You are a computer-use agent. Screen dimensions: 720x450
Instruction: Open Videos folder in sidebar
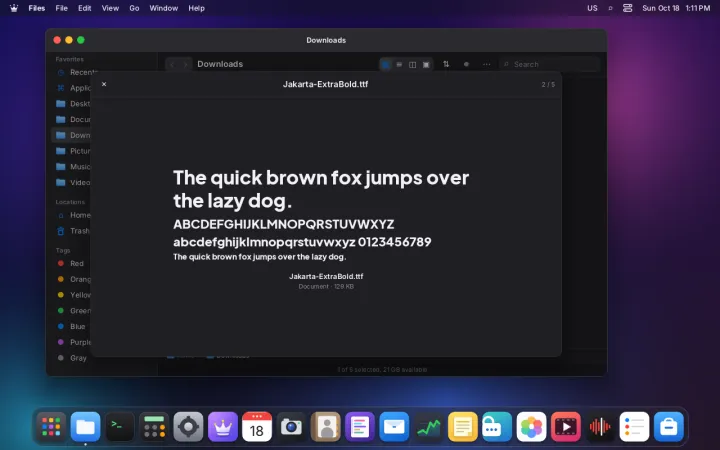click(73, 182)
